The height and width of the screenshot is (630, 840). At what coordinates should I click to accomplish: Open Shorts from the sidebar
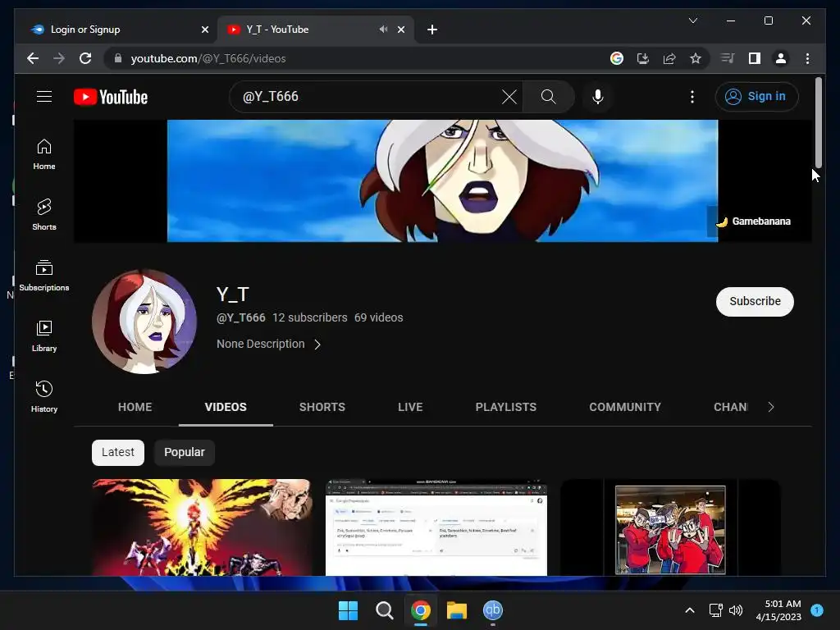click(44, 215)
